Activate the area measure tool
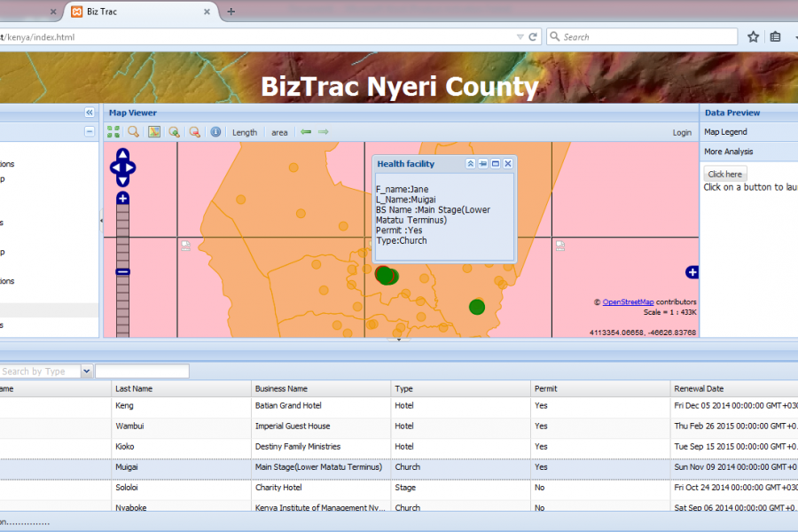The width and height of the screenshot is (798, 532). 279,132
